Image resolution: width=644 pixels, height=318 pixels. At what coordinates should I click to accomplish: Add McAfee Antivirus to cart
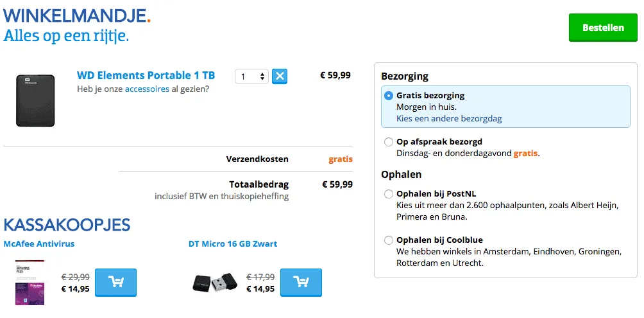pos(115,282)
